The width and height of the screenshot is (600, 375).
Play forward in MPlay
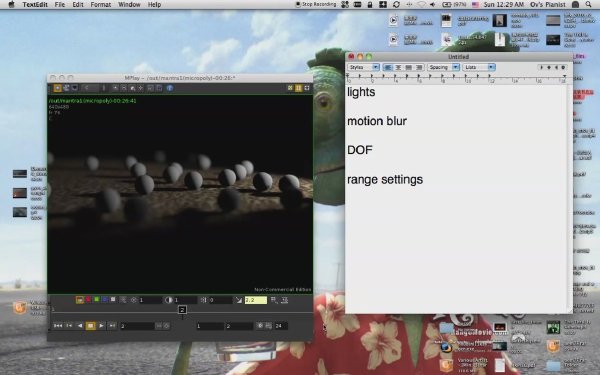coord(101,326)
